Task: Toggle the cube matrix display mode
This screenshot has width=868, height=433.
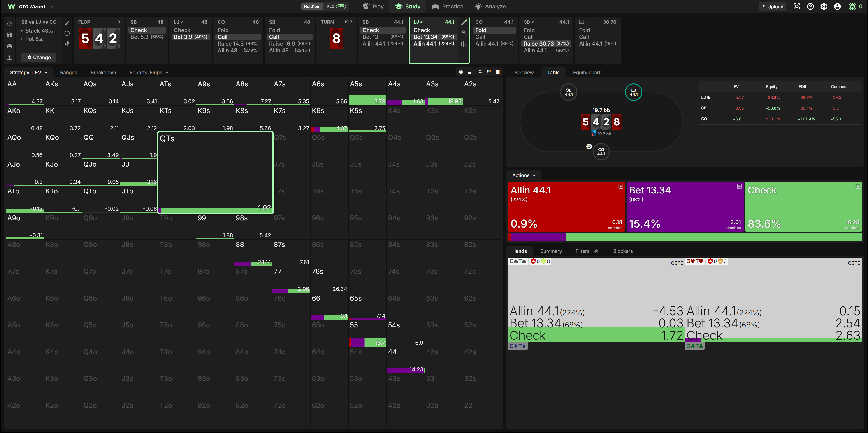Action: tap(461, 72)
